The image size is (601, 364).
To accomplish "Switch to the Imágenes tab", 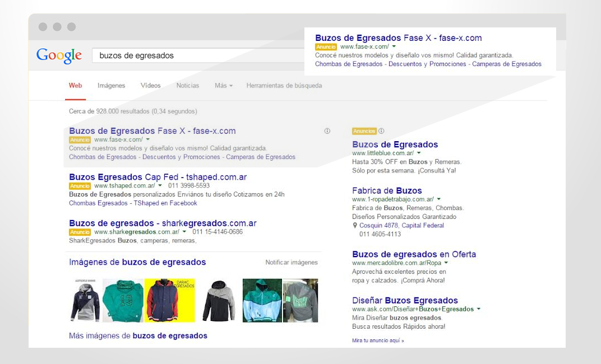I will coord(111,86).
